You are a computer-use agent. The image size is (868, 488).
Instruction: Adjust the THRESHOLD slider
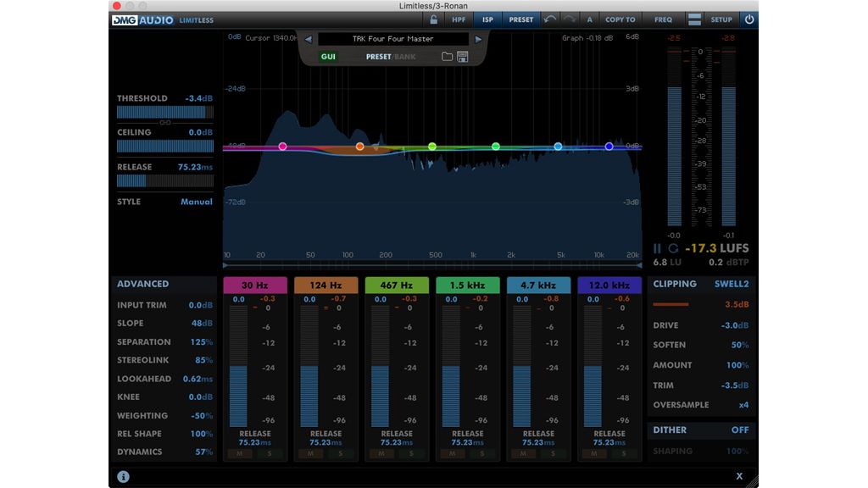coord(164,111)
